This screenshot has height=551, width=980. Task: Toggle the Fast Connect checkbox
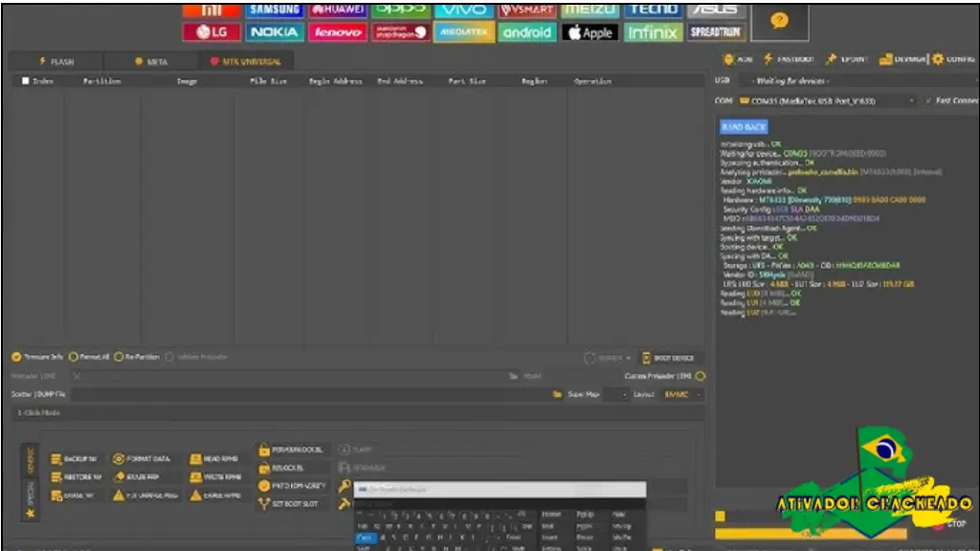928,100
